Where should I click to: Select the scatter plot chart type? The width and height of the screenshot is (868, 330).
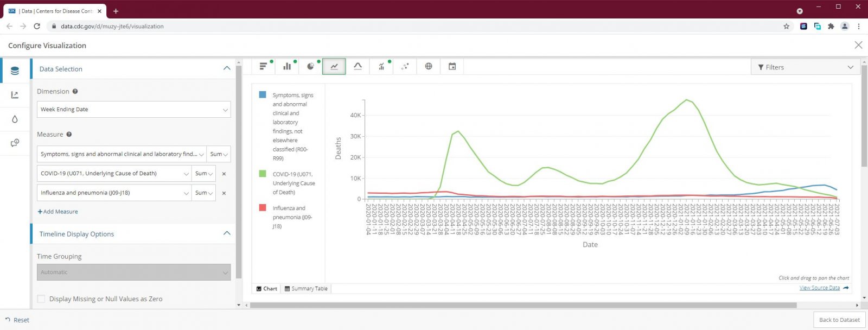(x=405, y=67)
